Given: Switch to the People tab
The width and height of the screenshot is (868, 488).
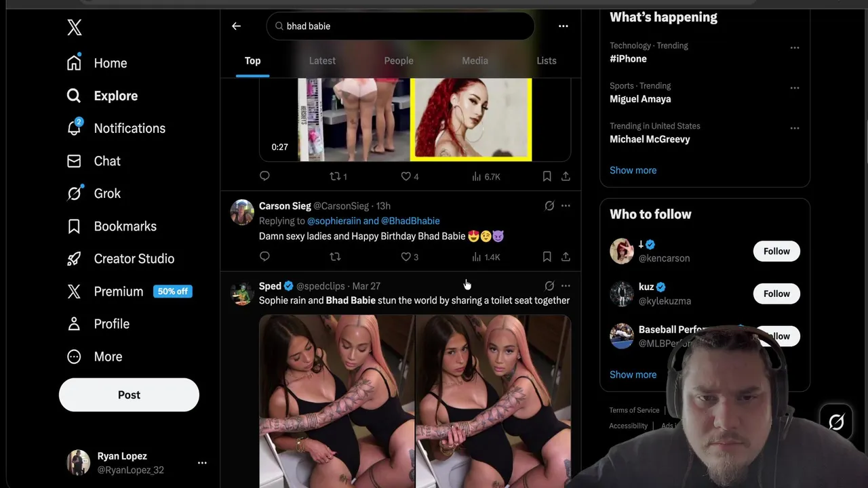Looking at the screenshot, I should point(399,60).
